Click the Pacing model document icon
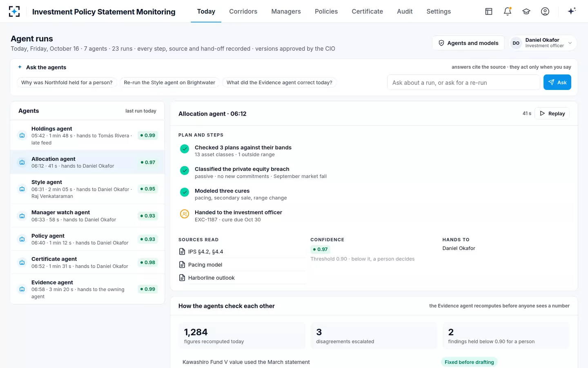The height and width of the screenshot is (368, 588). [182, 265]
